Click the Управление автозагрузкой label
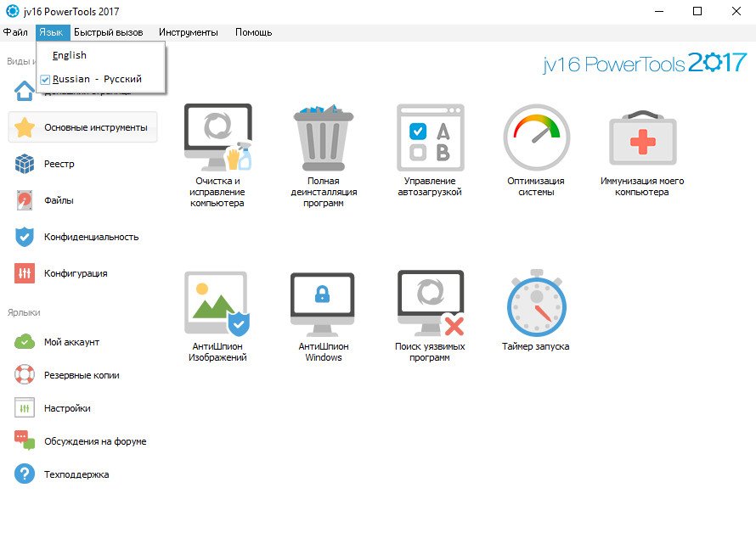 pyautogui.click(x=430, y=187)
